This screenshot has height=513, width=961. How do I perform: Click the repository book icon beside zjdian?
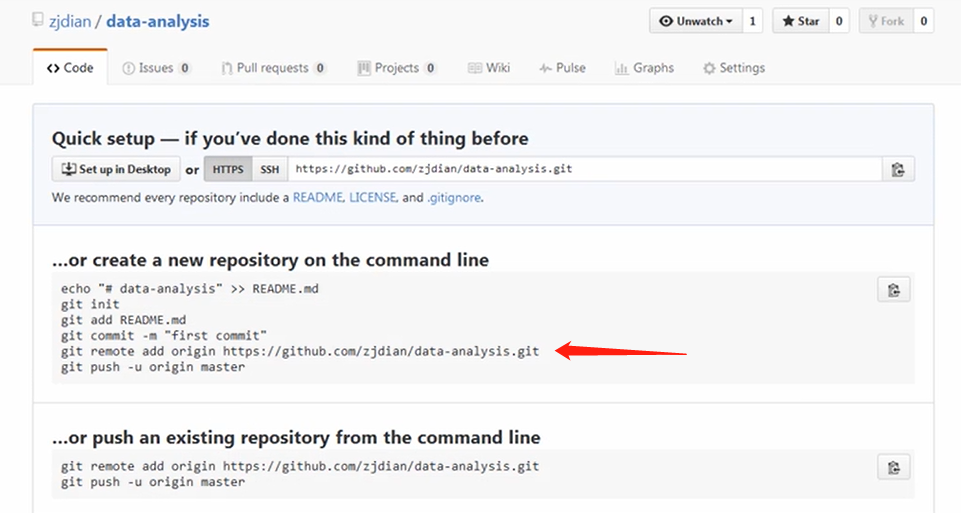coord(38,20)
